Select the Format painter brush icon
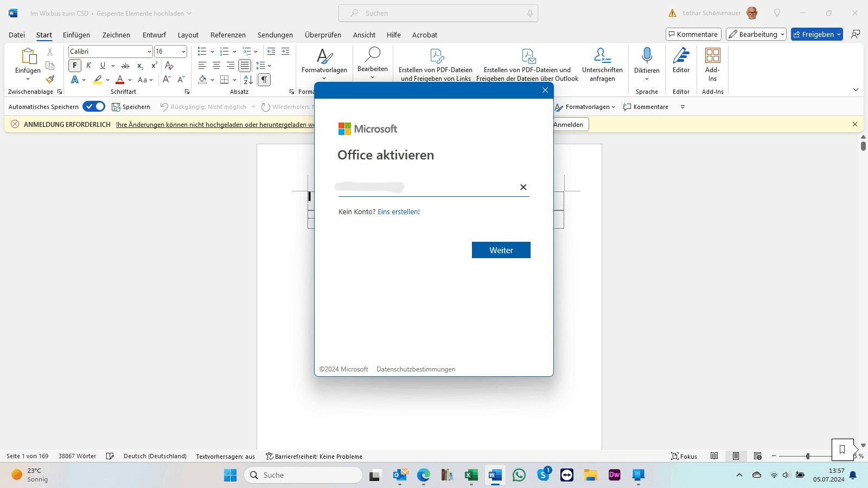868x488 pixels. (x=50, y=80)
